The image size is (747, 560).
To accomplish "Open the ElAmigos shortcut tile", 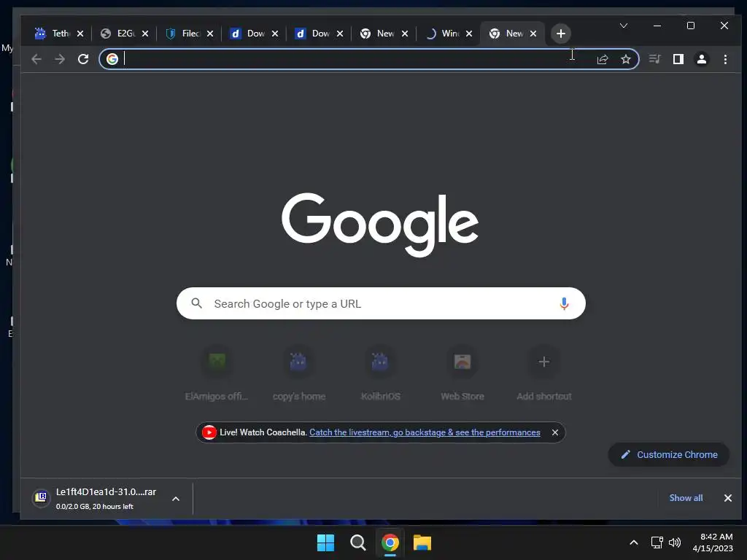I will (217, 374).
